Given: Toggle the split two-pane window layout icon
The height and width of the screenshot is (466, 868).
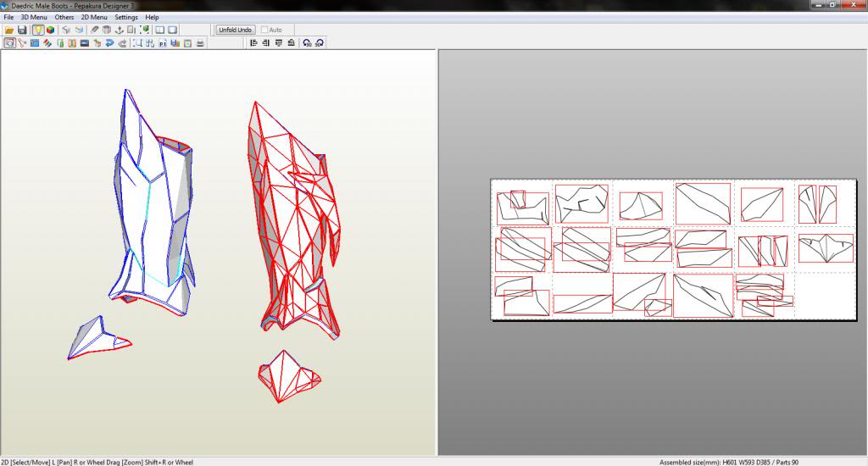Looking at the screenshot, I should [x=160, y=30].
